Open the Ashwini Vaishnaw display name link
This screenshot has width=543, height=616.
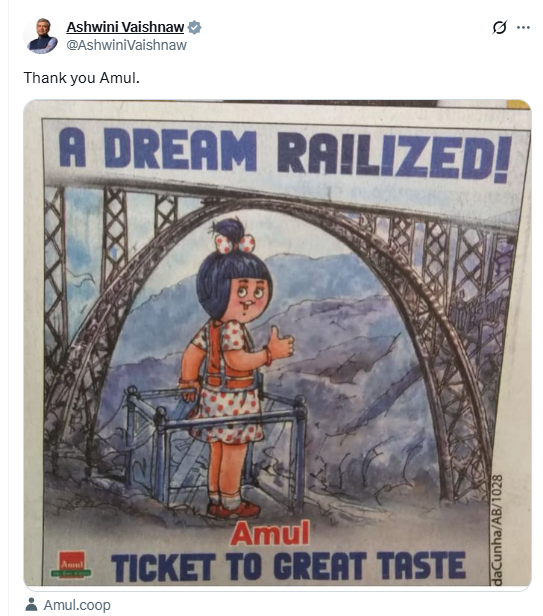(125, 27)
